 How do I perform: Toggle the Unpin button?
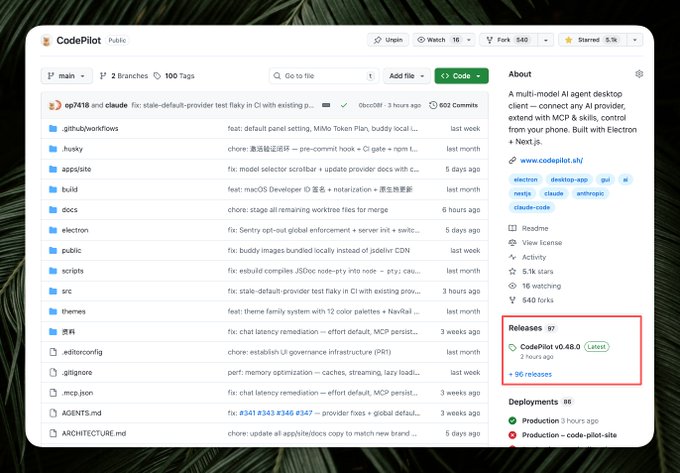tap(388, 40)
